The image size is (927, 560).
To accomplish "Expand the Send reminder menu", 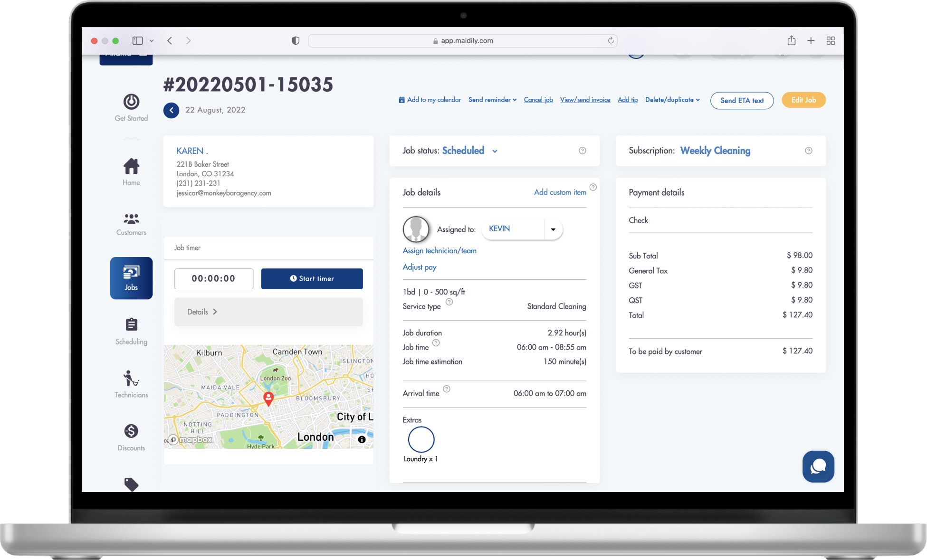I will click(492, 100).
